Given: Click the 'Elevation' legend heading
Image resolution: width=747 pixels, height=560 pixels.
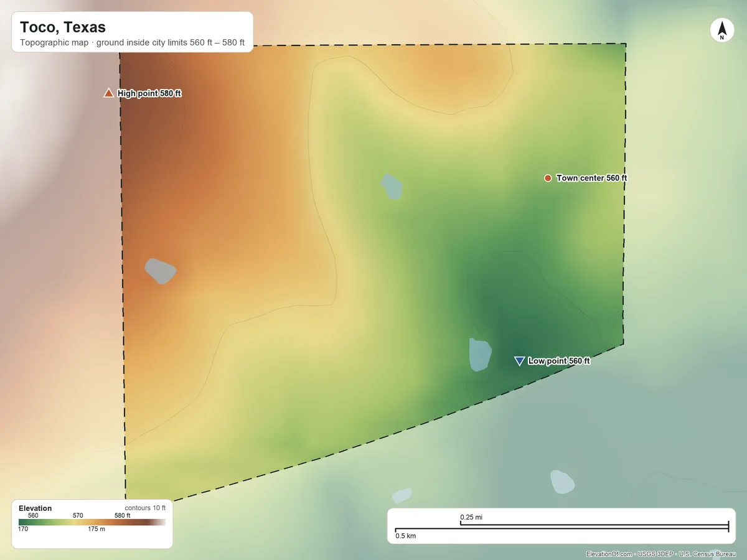Looking at the screenshot, I should 35,508.
